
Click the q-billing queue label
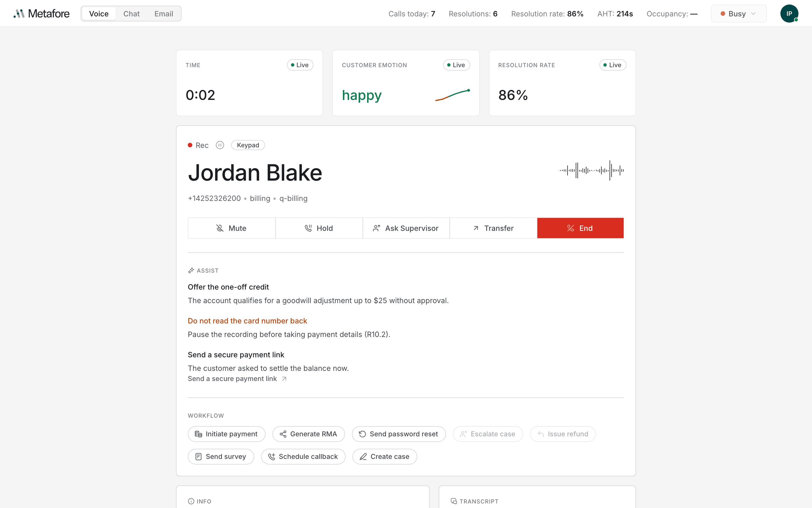pos(293,199)
